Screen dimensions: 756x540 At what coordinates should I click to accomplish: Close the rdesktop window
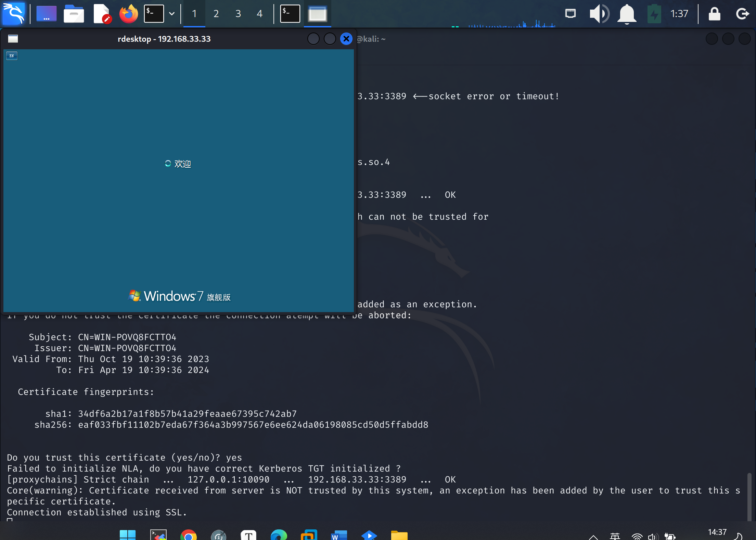pyautogui.click(x=346, y=39)
